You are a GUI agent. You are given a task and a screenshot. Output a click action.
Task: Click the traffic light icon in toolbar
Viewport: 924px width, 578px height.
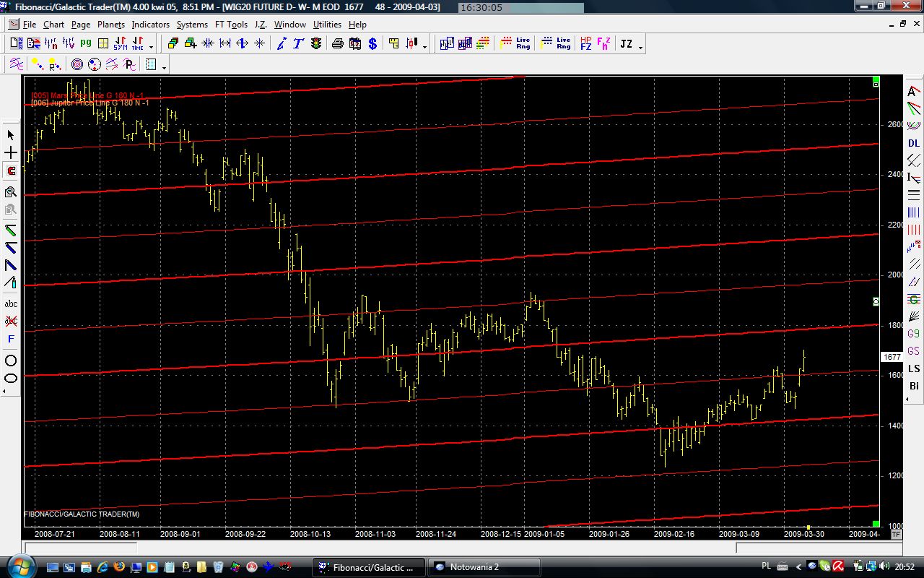coord(316,44)
